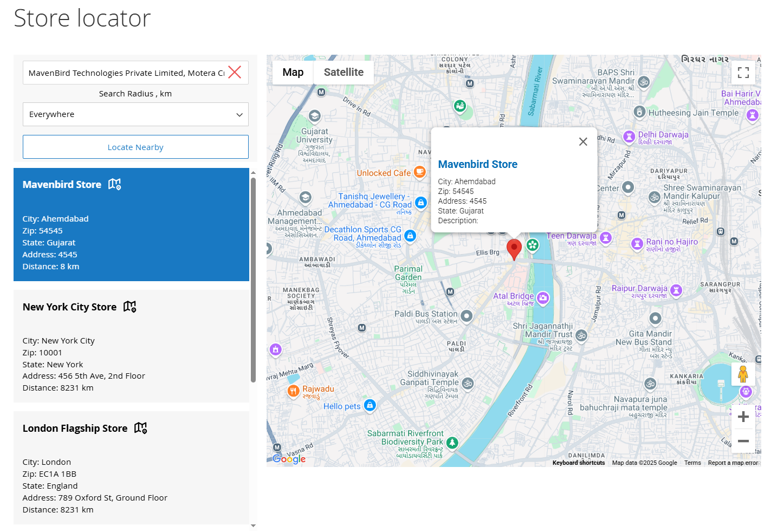Toggle fullscreen map view
Image resolution: width=784 pixels, height=532 pixels.
(743, 72)
